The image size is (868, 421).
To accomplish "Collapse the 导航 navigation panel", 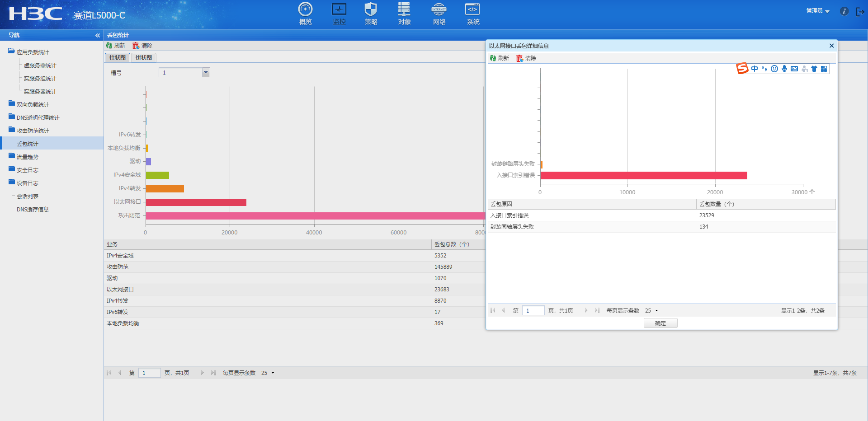I will click(98, 35).
